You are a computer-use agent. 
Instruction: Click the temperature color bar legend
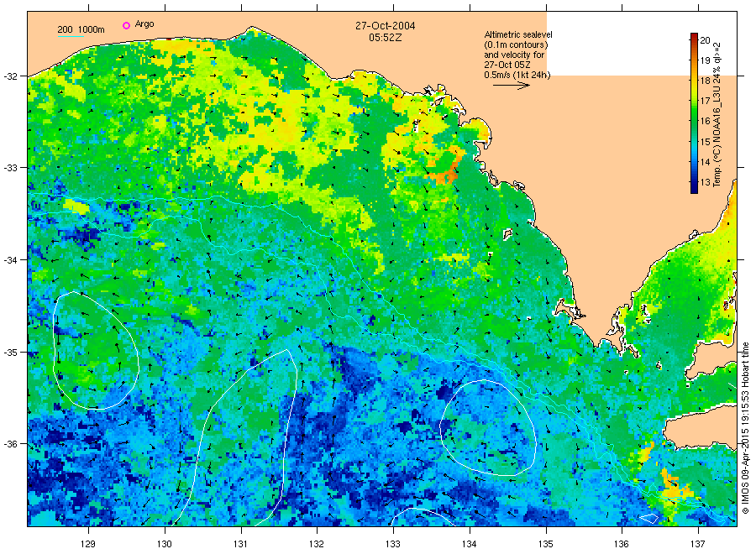694,113
